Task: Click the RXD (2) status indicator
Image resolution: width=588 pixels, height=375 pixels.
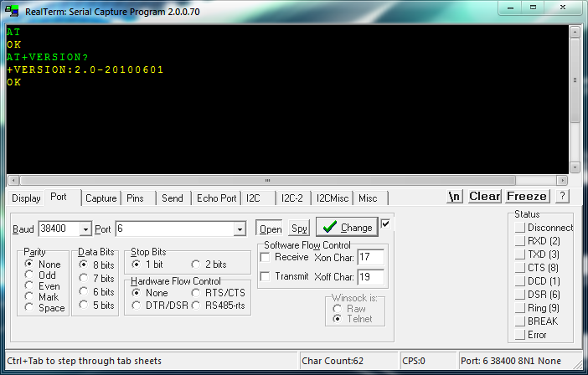Action: (520, 241)
